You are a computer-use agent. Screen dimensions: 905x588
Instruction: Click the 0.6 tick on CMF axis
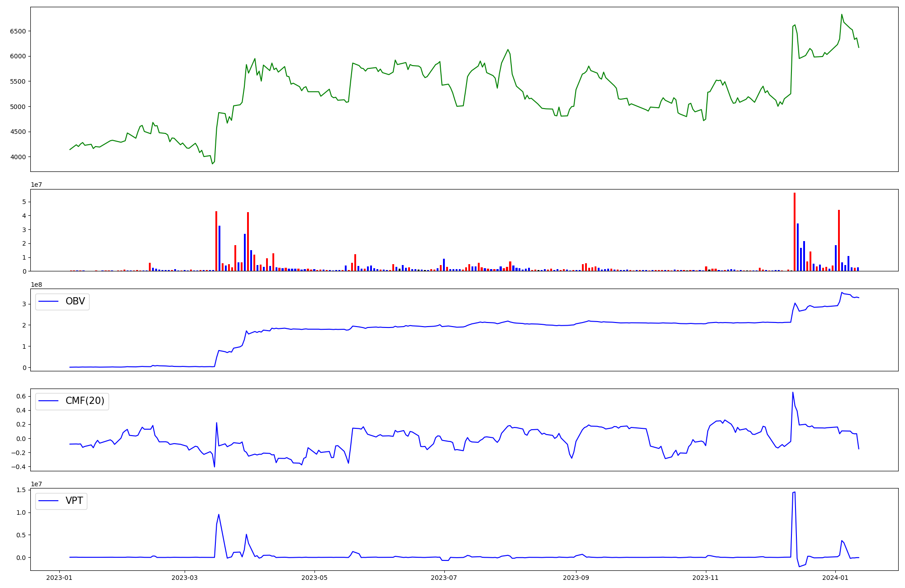[21, 396]
